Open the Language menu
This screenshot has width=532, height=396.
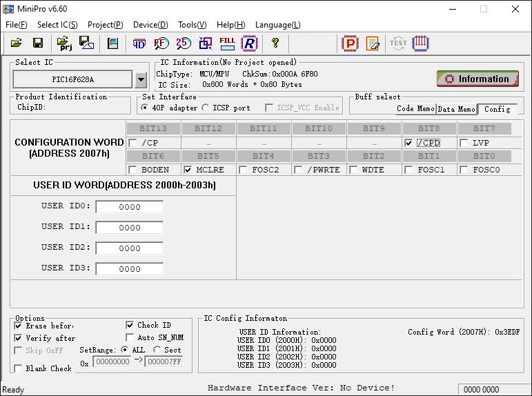tap(277, 25)
